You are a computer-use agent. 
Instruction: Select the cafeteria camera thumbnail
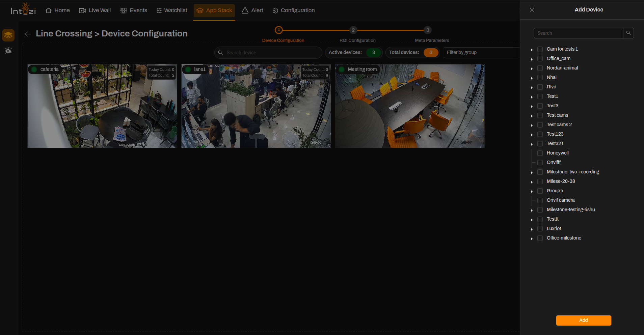[x=102, y=106]
